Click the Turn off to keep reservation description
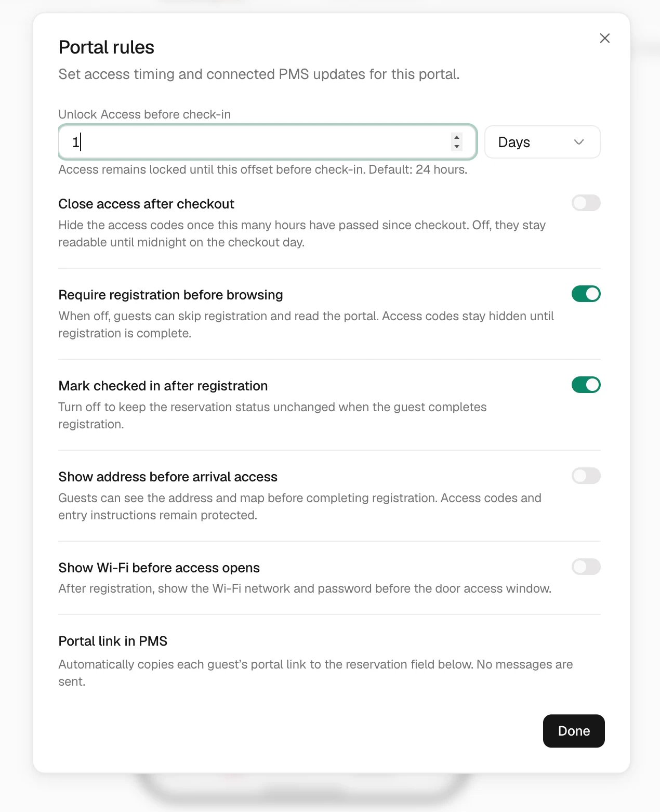The image size is (660, 812). click(272, 415)
